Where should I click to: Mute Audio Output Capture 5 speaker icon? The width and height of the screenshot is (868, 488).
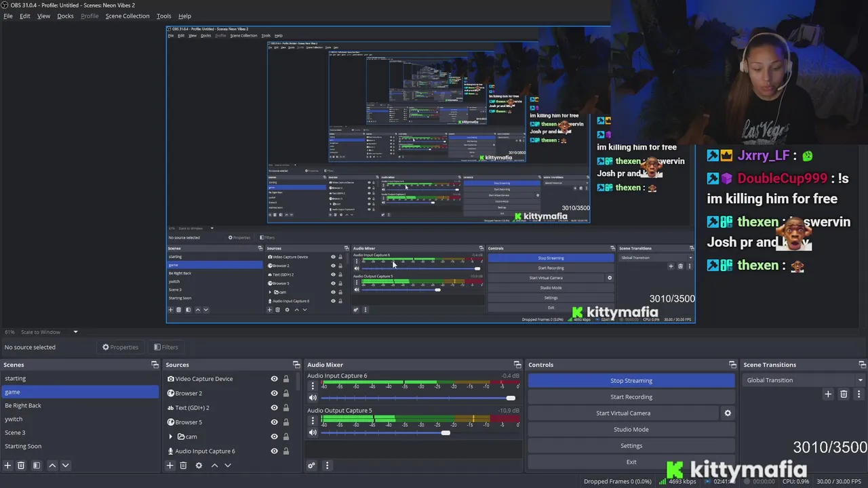tap(313, 432)
